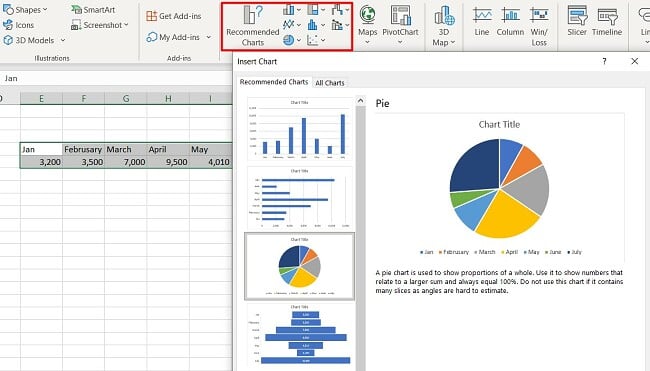Screen dimensions: 650x371
Task: Click the formula bar showing Jan
Action: pyautogui.click(x=116, y=78)
